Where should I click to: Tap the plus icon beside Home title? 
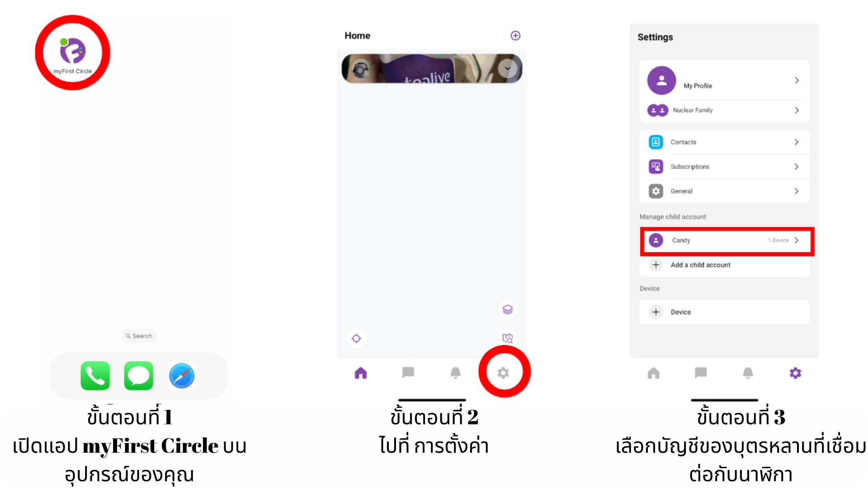[515, 36]
